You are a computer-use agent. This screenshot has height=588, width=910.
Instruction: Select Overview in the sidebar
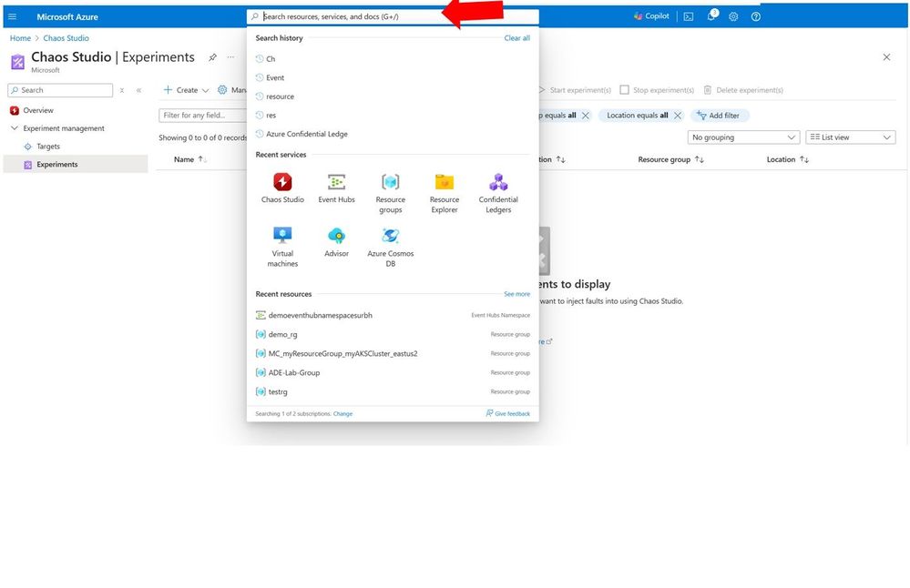38,110
